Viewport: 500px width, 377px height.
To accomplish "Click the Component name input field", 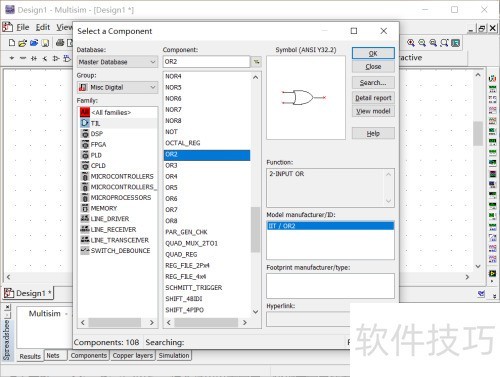I will (x=206, y=62).
